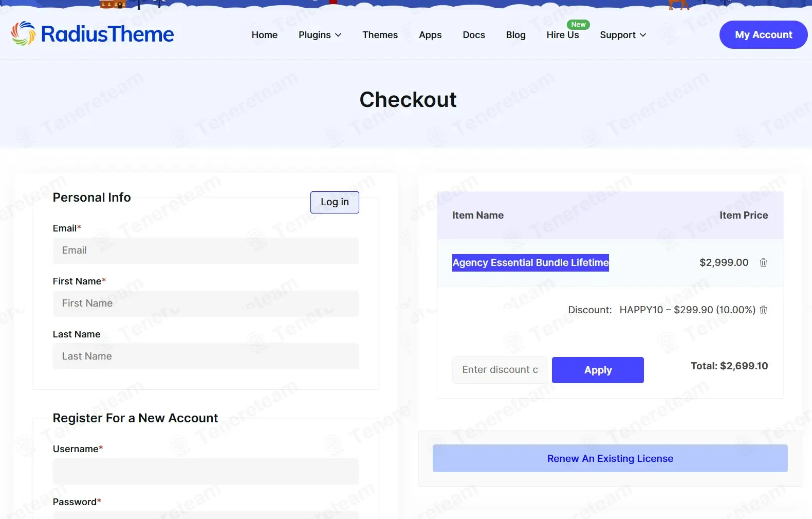Image resolution: width=812 pixels, height=519 pixels.
Task: Expand the Plugins dropdown menu
Action: (x=320, y=35)
